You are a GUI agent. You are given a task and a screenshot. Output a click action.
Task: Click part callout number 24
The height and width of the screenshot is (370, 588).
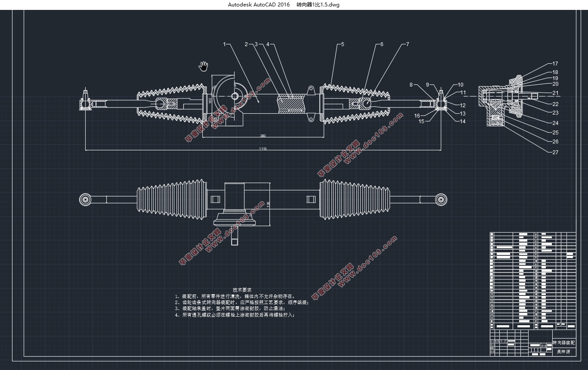(x=555, y=123)
